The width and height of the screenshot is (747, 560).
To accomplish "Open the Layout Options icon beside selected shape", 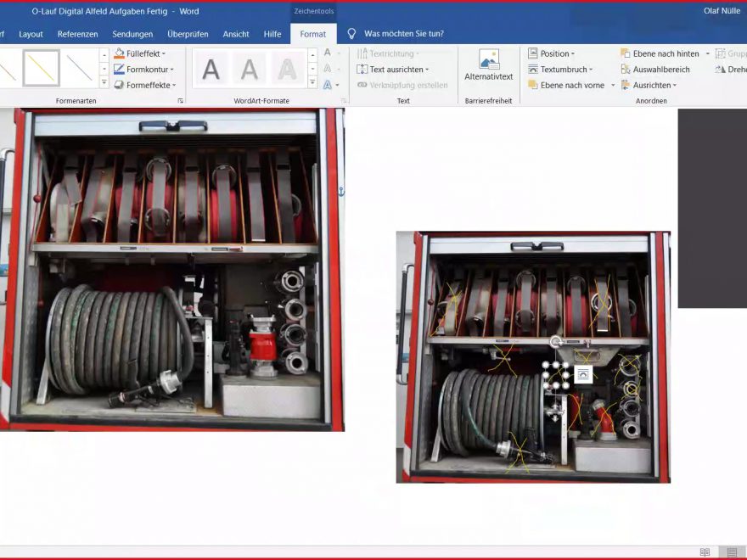I will 583,374.
